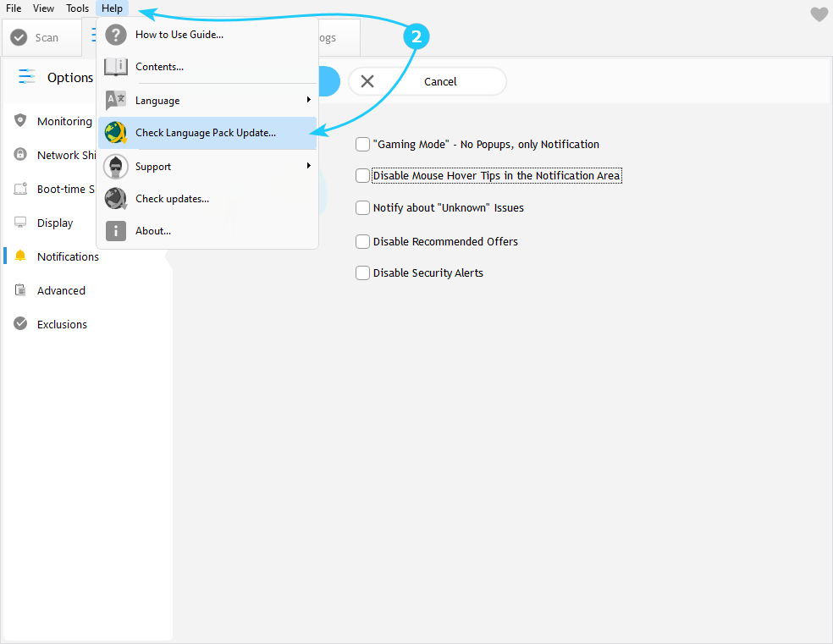
Task: Click the heart icon in top-right corner
Action: pyautogui.click(x=819, y=14)
